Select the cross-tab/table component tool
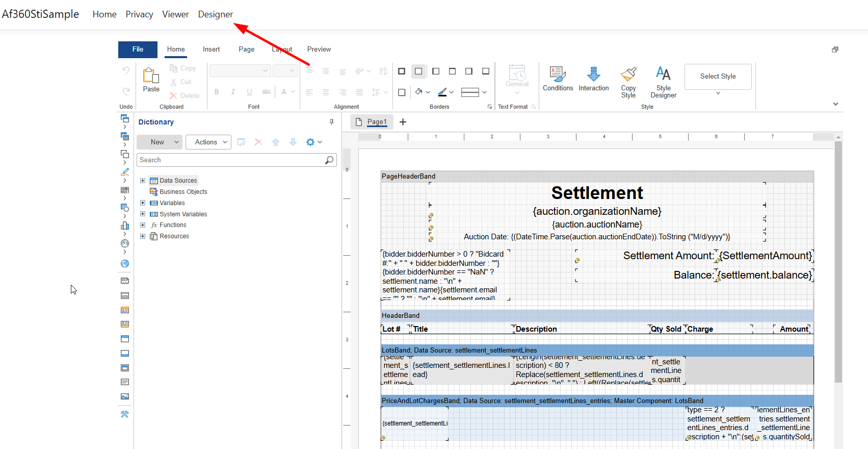Viewport: 868px width, 449px height. point(125,136)
